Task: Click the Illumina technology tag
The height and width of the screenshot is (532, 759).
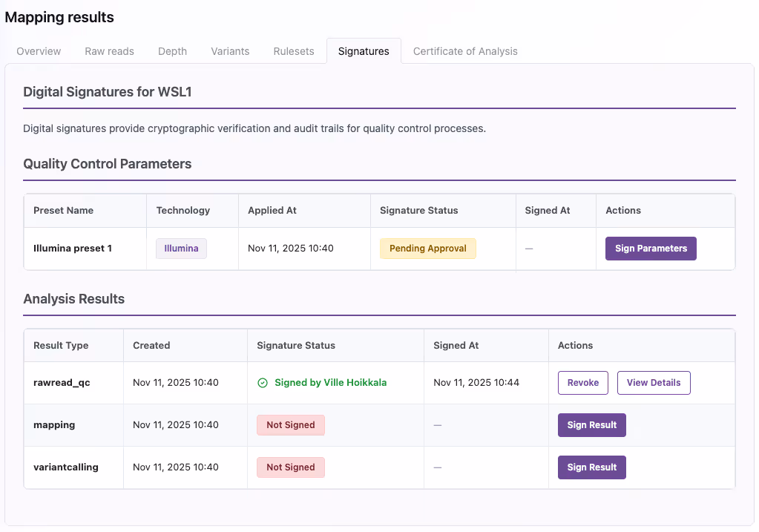Action: tap(181, 249)
